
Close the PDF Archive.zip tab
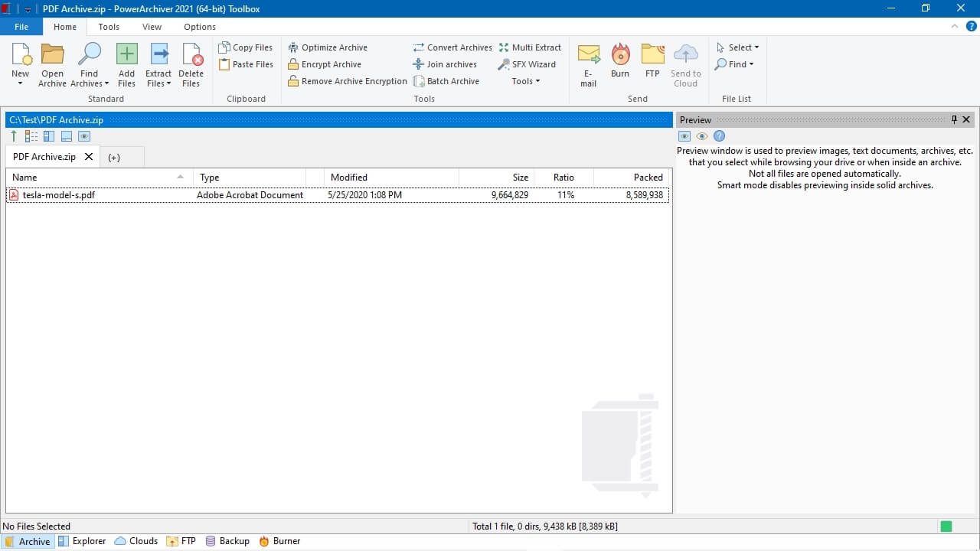[89, 157]
